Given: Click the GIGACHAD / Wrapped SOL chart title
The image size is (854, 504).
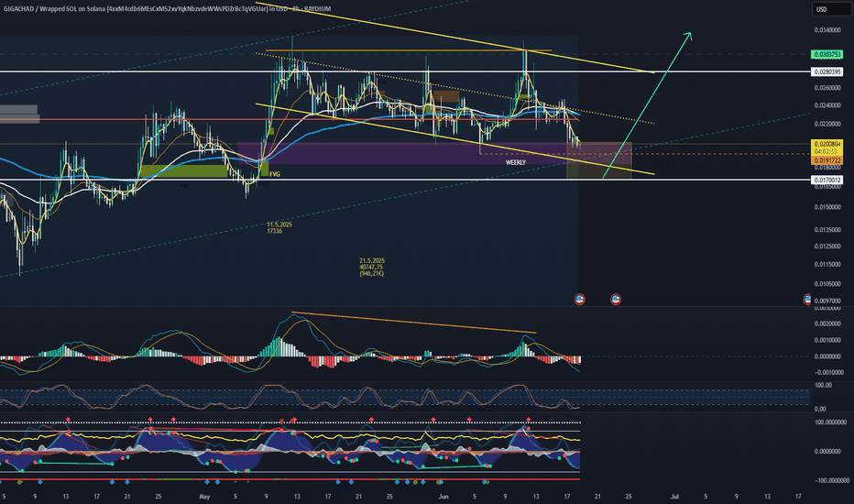Looking at the screenshot, I should 167,9.
